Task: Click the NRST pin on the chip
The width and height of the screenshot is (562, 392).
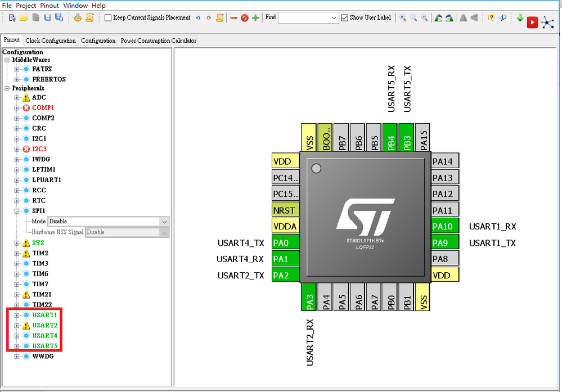Action: coord(286,210)
